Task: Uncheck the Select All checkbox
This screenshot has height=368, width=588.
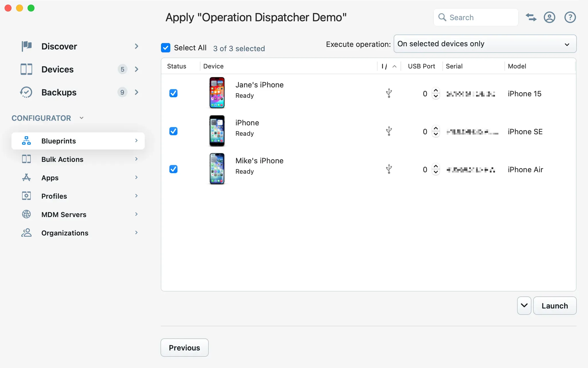Action: click(x=165, y=47)
